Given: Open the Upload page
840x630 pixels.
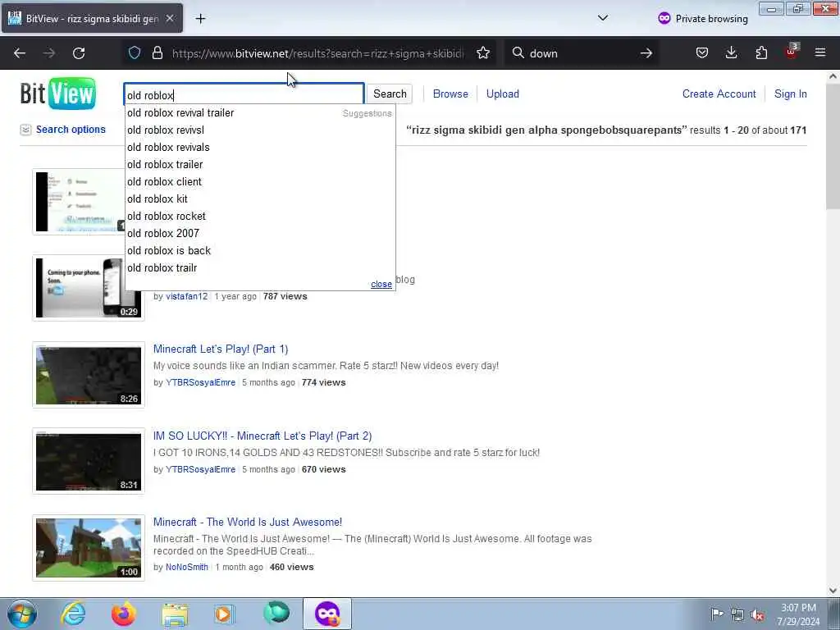Looking at the screenshot, I should (x=503, y=94).
